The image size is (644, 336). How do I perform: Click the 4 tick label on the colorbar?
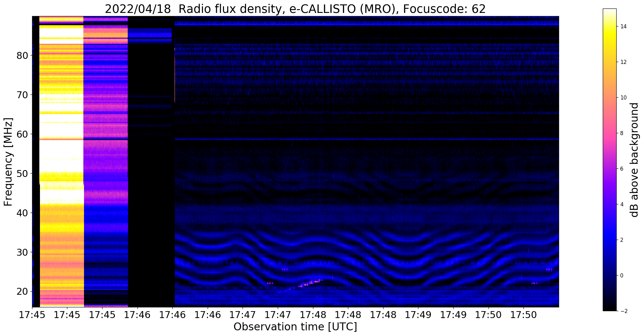621,204
